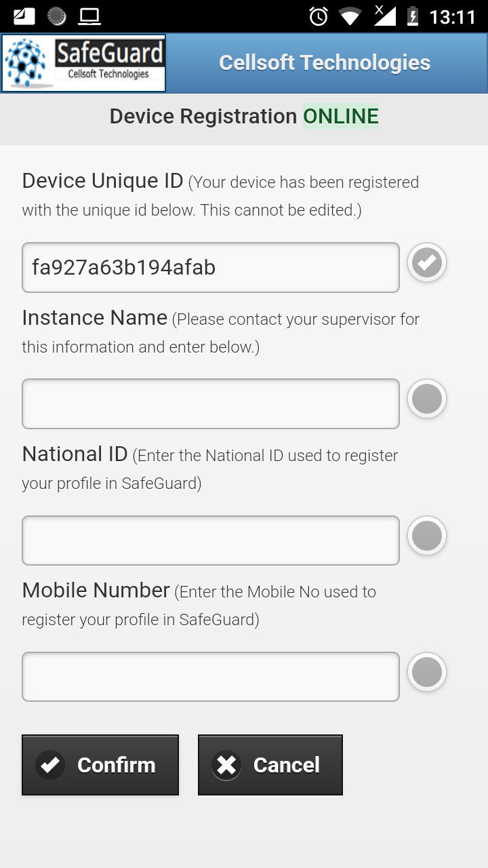488x868 pixels.
Task: Tap the Cellsoft Technologies header title
Action: click(x=325, y=63)
